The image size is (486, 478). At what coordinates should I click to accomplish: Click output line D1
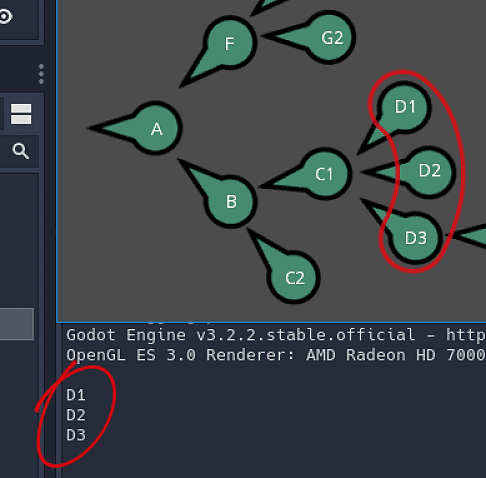point(76,395)
